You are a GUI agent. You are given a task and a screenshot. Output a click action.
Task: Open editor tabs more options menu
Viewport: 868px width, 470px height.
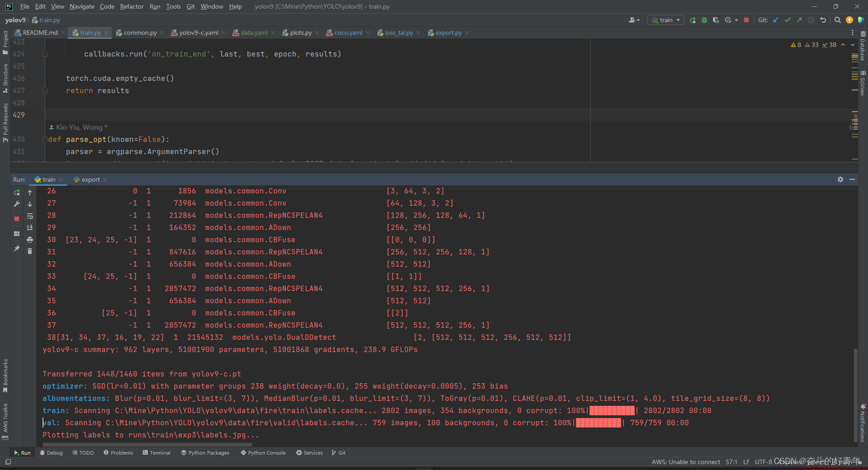pos(853,33)
